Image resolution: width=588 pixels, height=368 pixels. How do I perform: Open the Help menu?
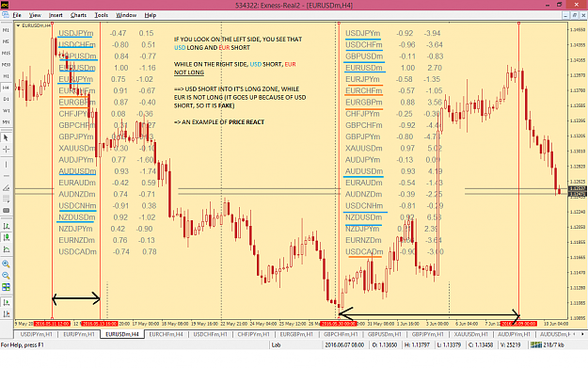(x=151, y=15)
